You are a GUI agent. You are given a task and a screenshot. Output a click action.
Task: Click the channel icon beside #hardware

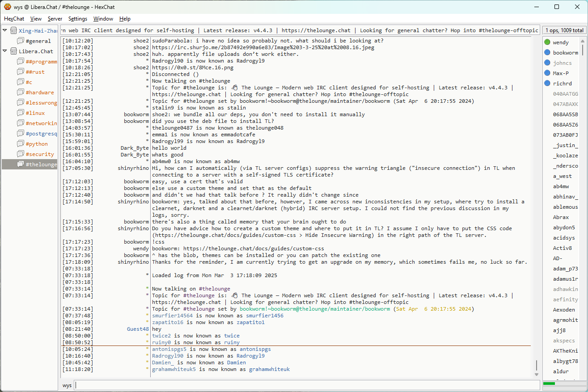point(20,93)
